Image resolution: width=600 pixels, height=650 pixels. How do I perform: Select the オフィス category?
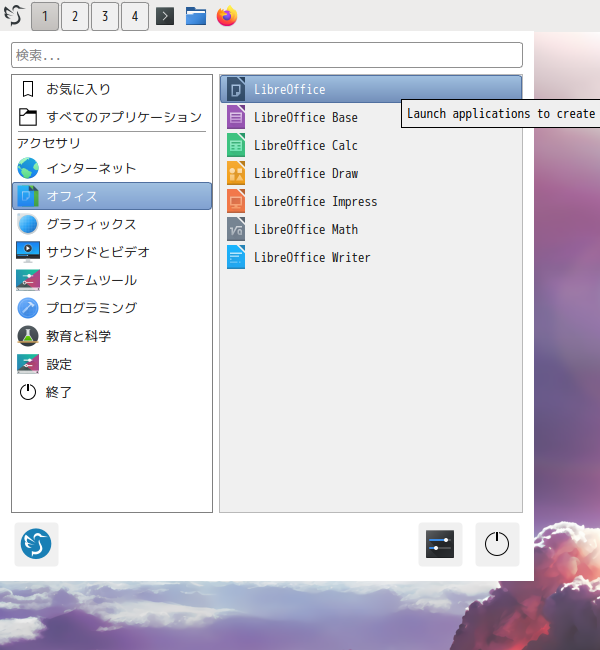(112, 196)
